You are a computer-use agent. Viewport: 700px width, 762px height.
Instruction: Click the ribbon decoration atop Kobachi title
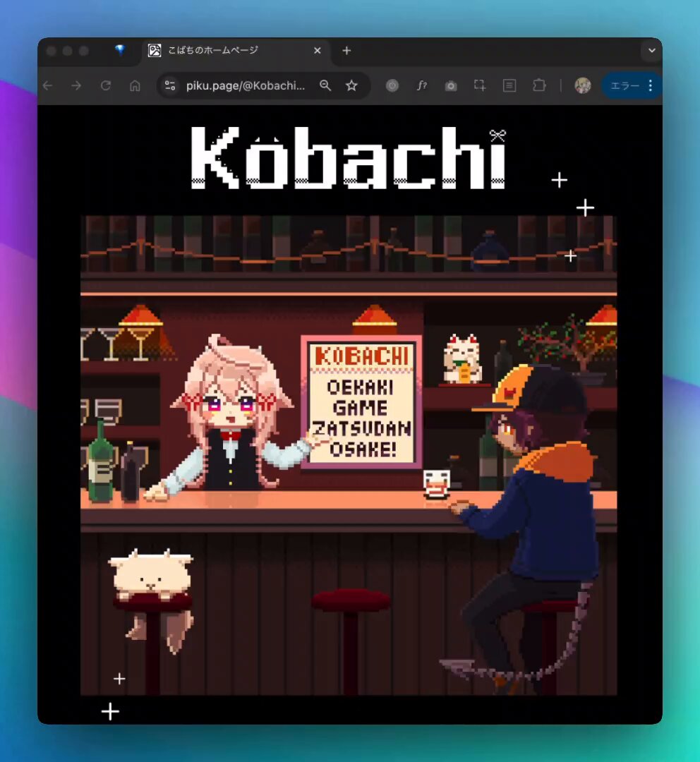coord(497,135)
